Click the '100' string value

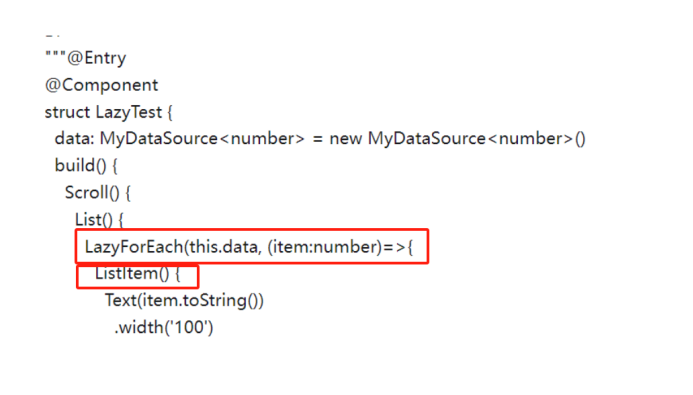(x=189, y=327)
